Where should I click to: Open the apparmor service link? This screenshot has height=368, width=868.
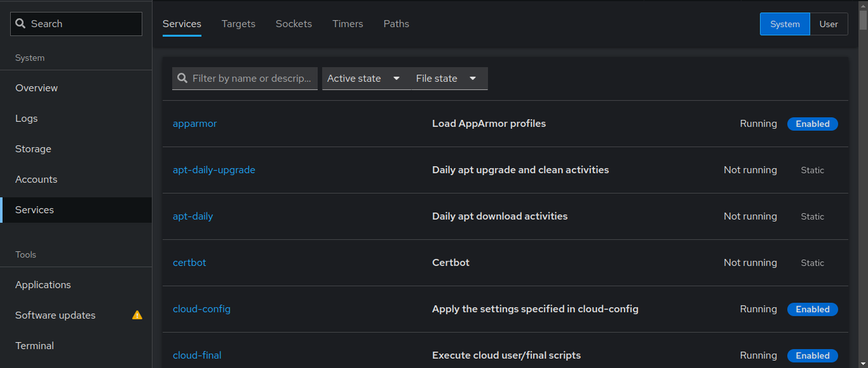195,123
